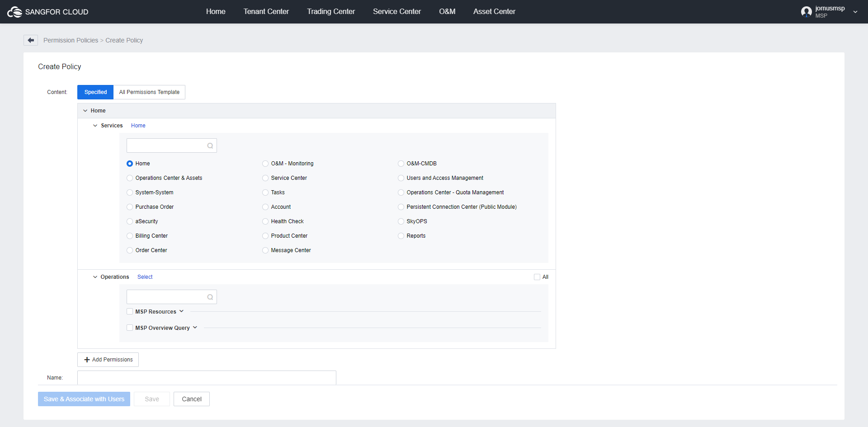
Task: Open the jomusmsp account dropdown arrow
Action: (855, 12)
